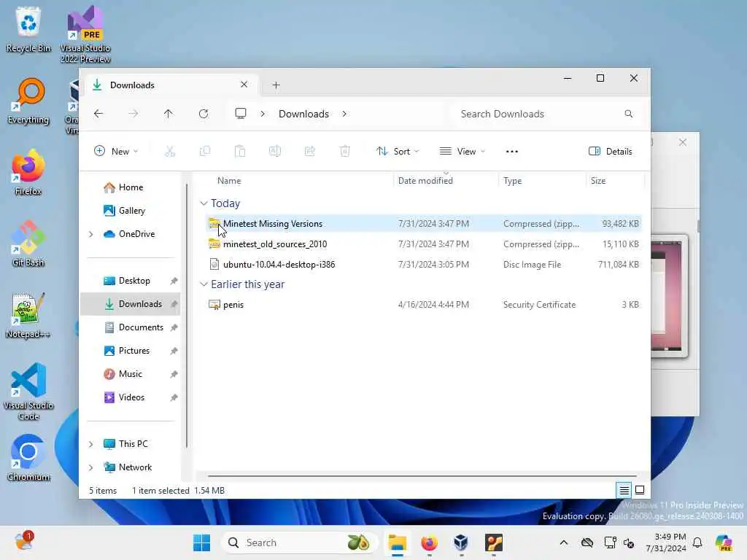The height and width of the screenshot is (560, 747).
Task: Click the Delete trash icon
Action: (345, 152)
